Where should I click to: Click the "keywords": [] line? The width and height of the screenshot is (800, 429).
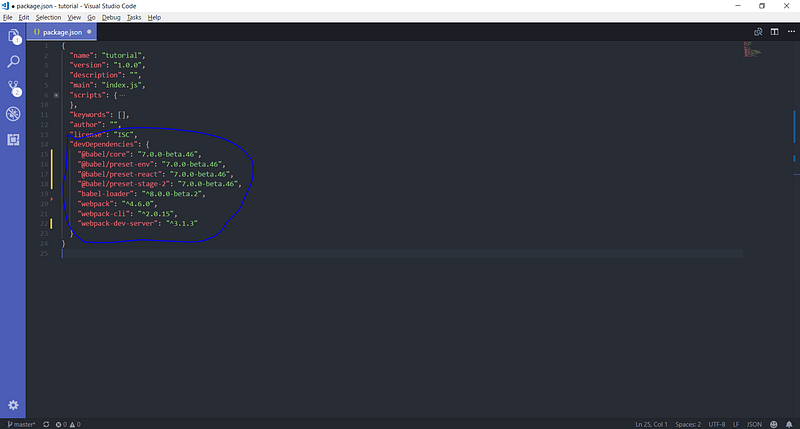(x=99, y=115)
